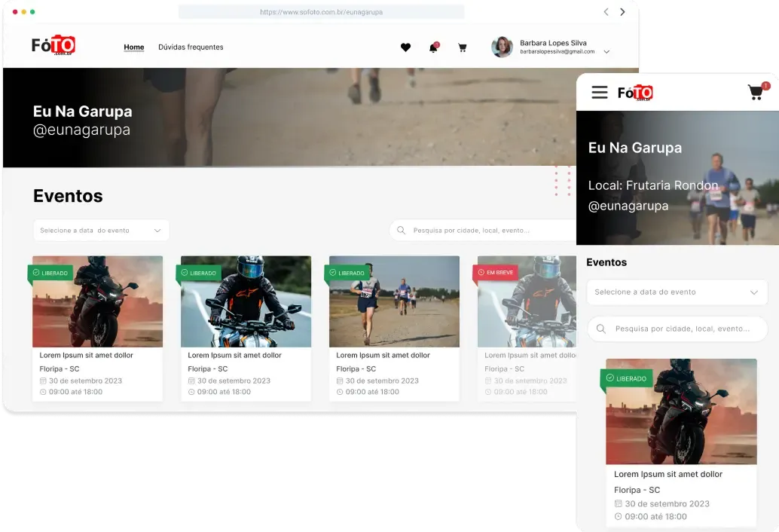The image size is (779, 532).
Task: Open the 'Selecione a data do evento' dropdown
Action: point(101,229)
